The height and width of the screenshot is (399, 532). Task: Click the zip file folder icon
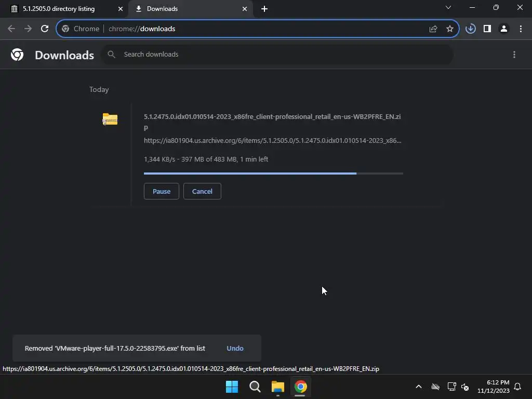110,119
